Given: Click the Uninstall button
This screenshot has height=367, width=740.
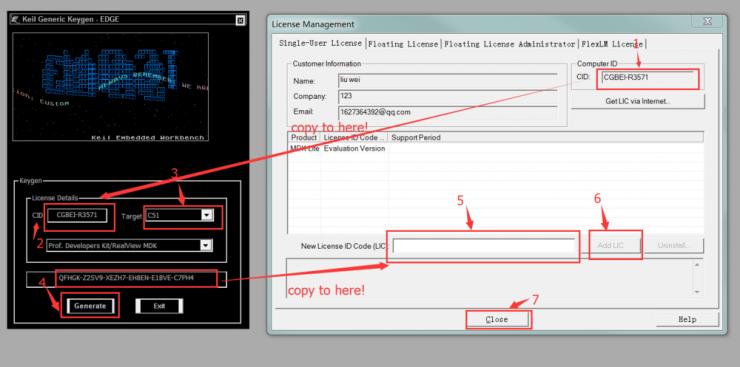Looking at the screenshot, I should tap(674, 246).
